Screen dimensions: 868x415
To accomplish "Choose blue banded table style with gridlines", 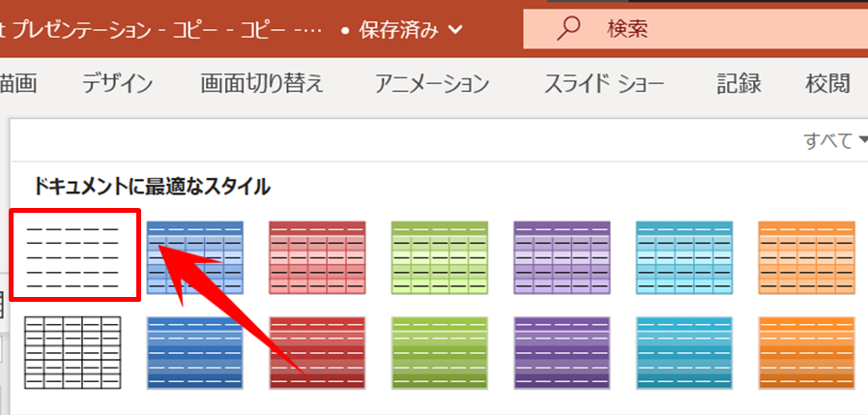I will click(195, 257).
